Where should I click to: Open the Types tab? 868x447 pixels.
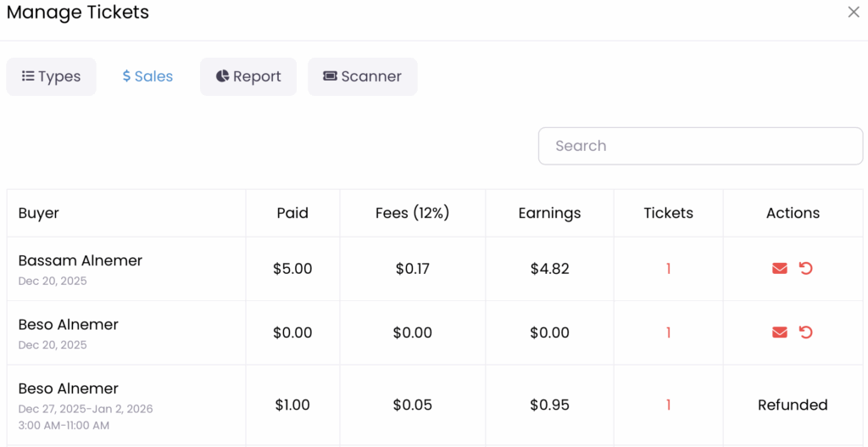point(51,76)
